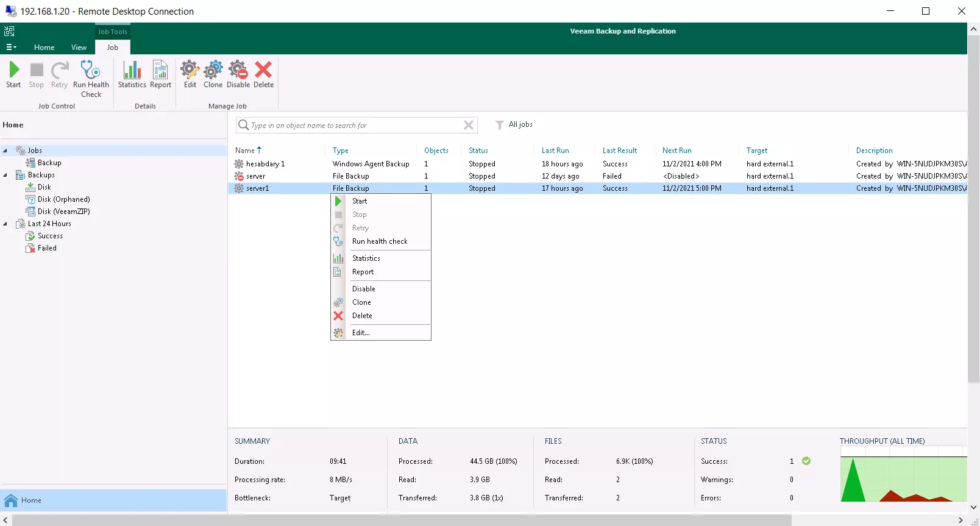This screenshot has height=526, width=980.
Task: Select Success under Last 24 Hours
Action: pos(50,236)
